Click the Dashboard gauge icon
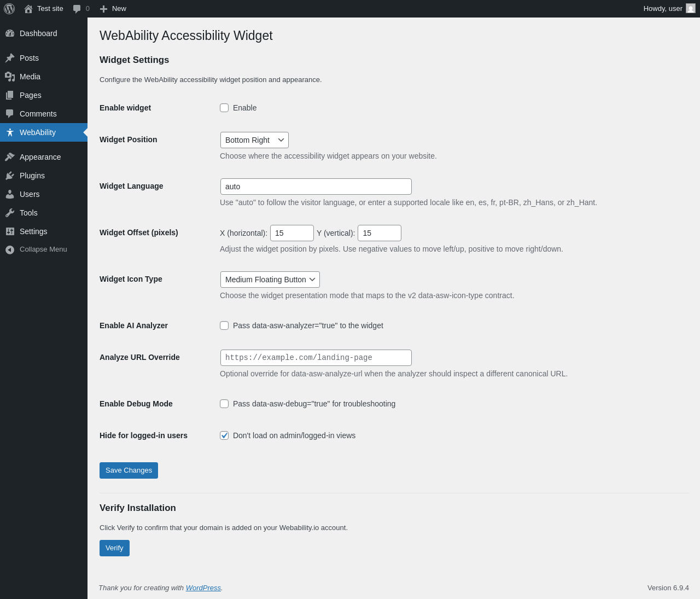The height and width of the screenshot is (599, 700). (x=10, y=33)
